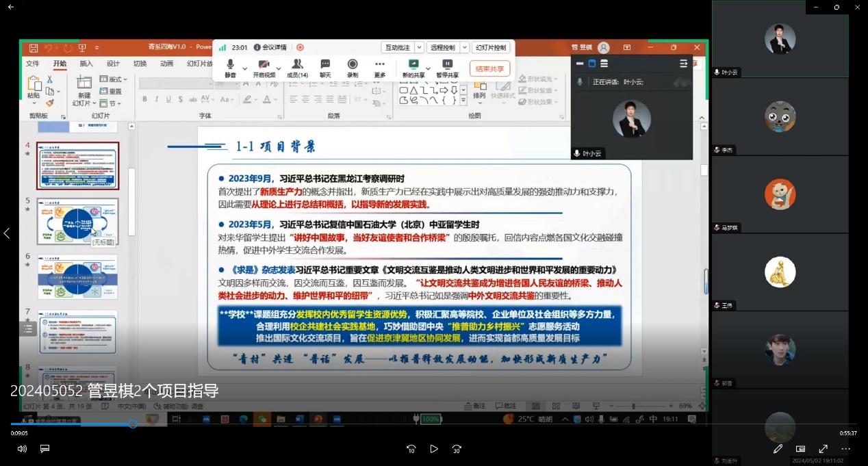Switch to the 设计 ribbon tab
The image size is (868, 466).
coord(113,64)
